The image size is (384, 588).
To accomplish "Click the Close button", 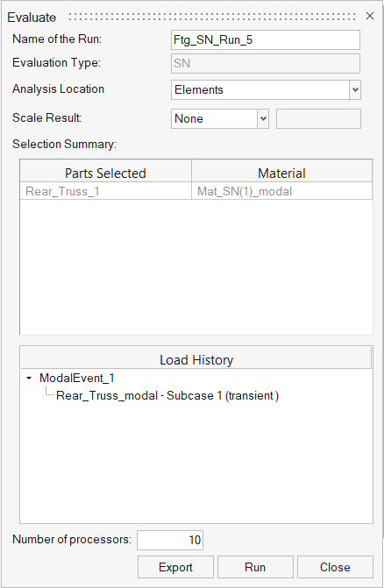I will 335,567.
